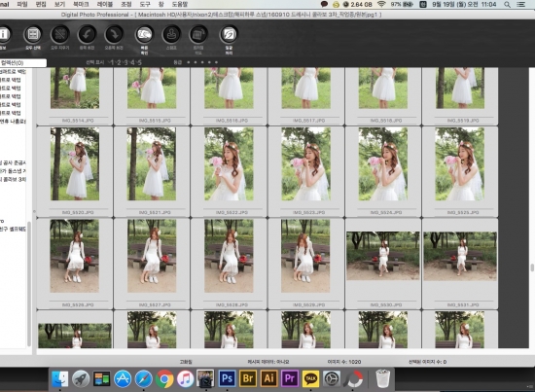The width and height of the screenshot is (535, 392).
Task: Toggle check mark 3 in selection display
Action: [x=125, y=62]
